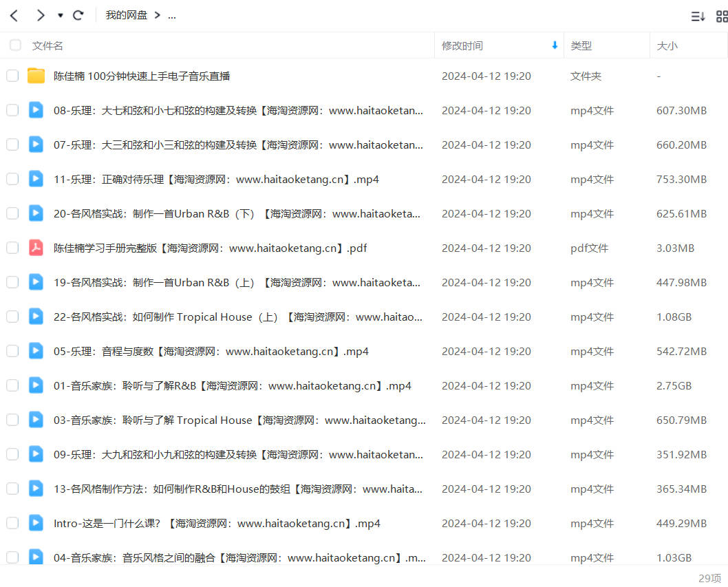Screen dimensions: 728x587
Task: Check box for 20-各风格实战 Urban R&B (下)
Action: pos(12,213)
